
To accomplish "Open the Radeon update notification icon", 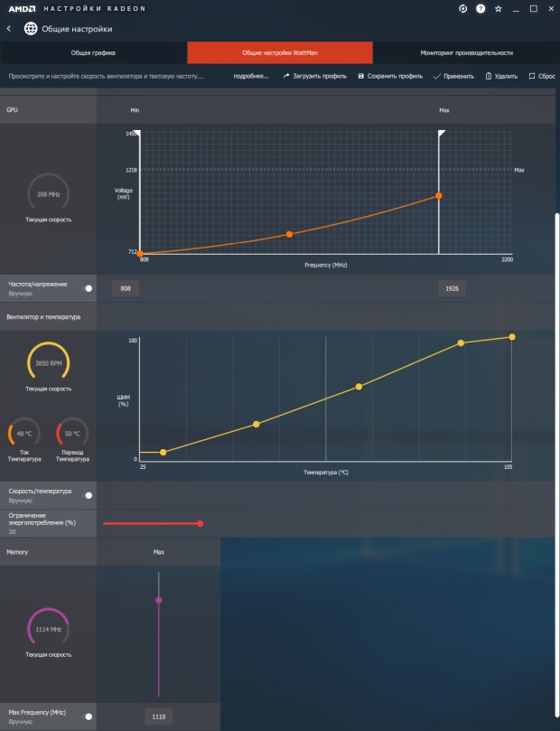I will point(462,8).
